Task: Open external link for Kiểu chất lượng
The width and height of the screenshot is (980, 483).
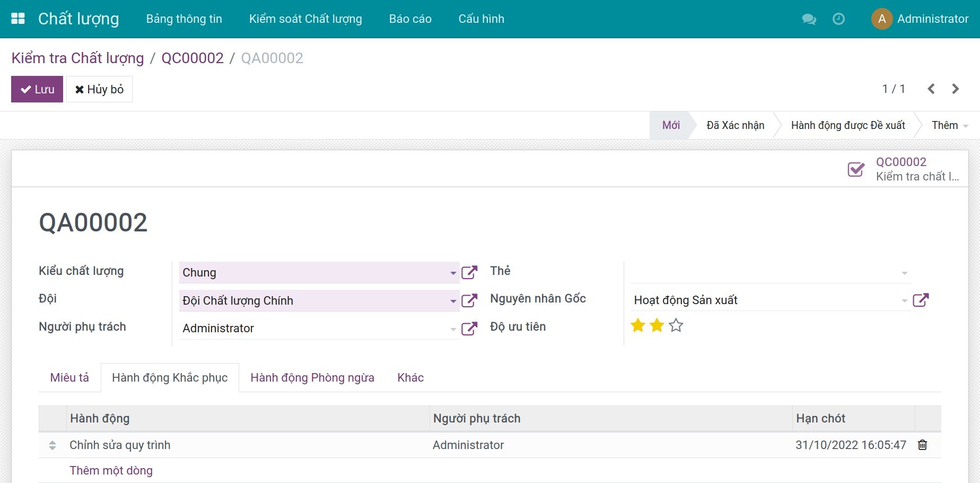Action: (x=469, y=272)
